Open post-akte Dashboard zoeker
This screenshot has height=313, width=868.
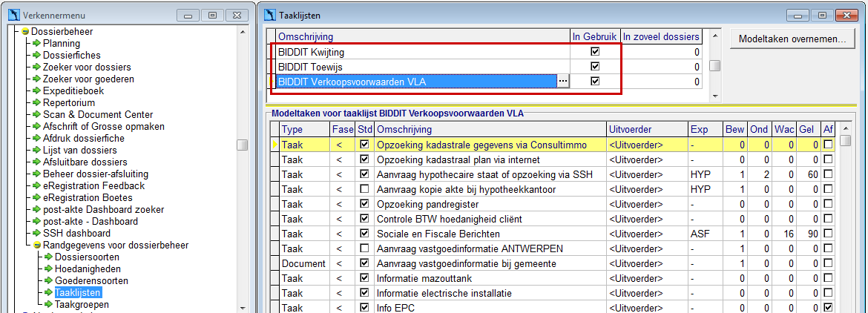103,210
